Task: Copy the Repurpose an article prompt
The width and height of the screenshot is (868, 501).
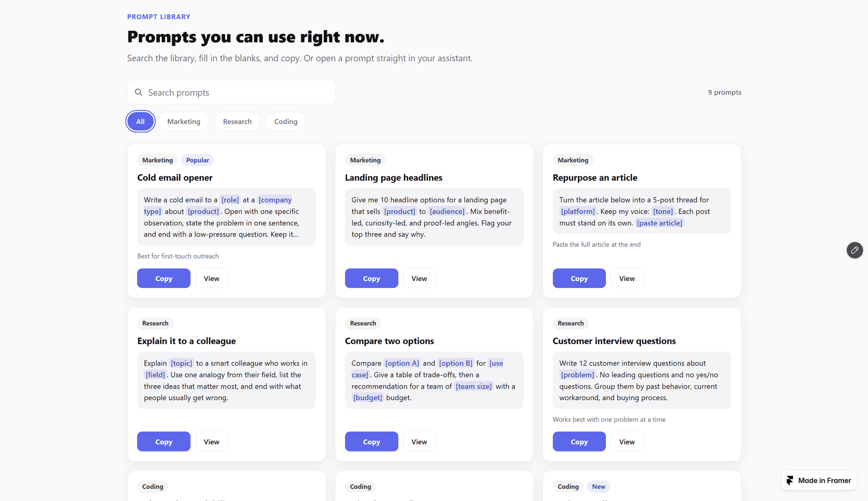Action: (579, 278)
